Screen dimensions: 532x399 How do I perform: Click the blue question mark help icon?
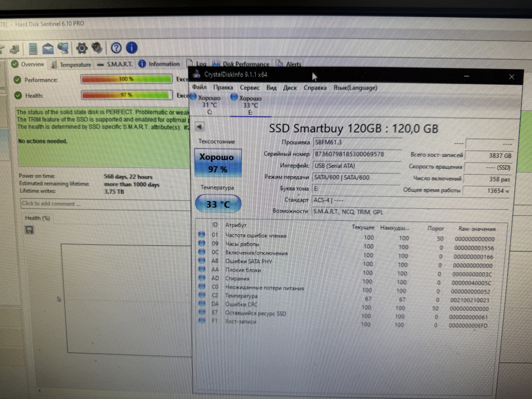click(x=116, y=48)
